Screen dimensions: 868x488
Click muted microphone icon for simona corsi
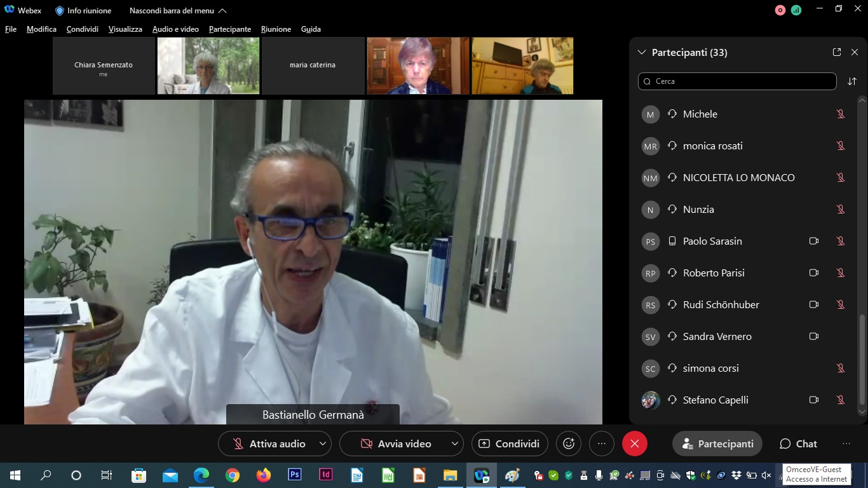point(841,369)
